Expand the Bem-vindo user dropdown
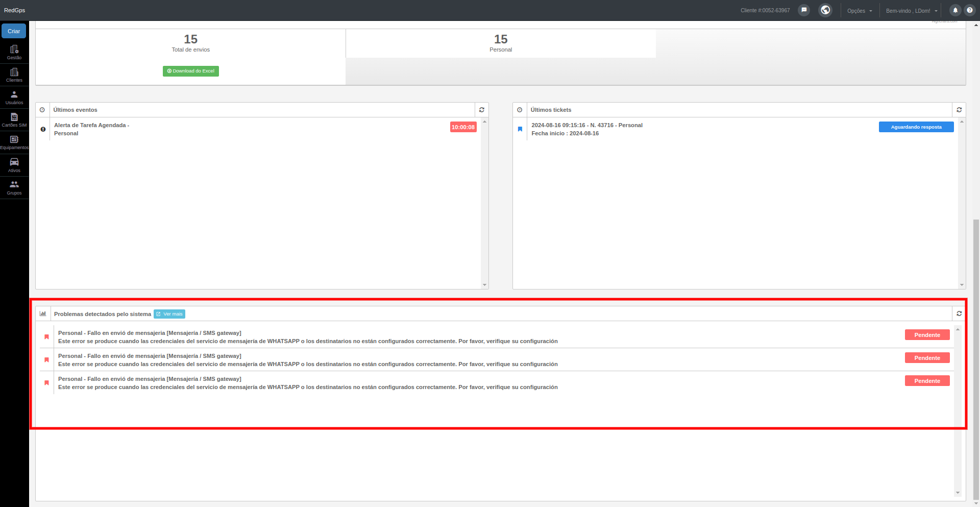Viewport: 980px width, 507px height. tap(912, 11)
